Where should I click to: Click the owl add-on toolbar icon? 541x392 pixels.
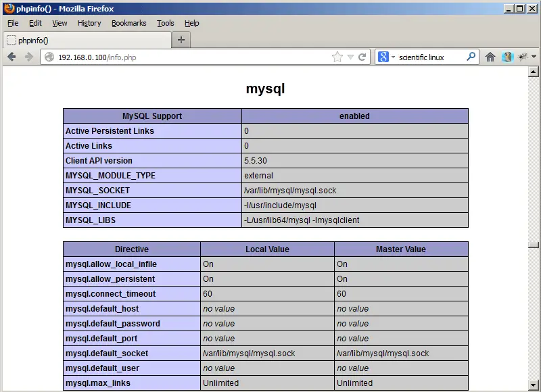click(x=508, y=57)
